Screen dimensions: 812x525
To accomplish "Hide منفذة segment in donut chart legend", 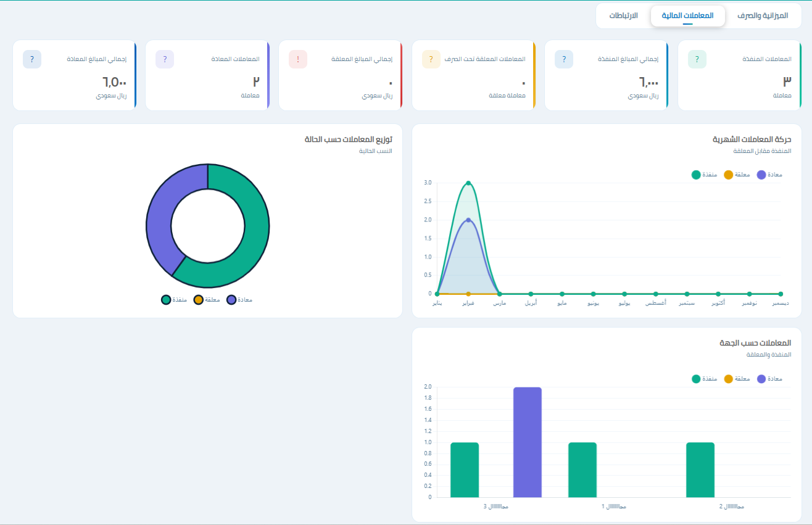I will [174, 300].
